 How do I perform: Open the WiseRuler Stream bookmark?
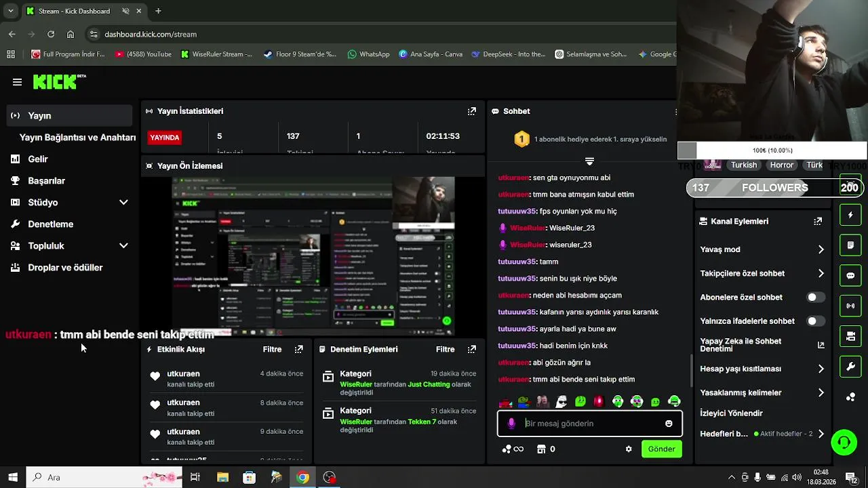point(216,54)
